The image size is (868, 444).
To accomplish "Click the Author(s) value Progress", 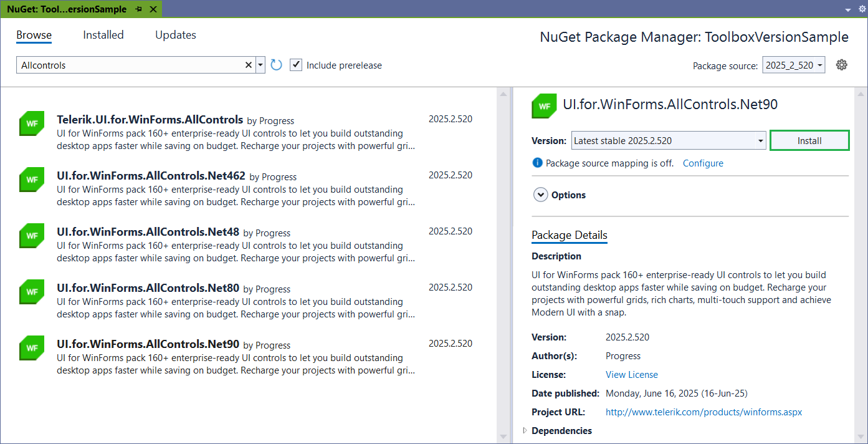I will 623,356.
